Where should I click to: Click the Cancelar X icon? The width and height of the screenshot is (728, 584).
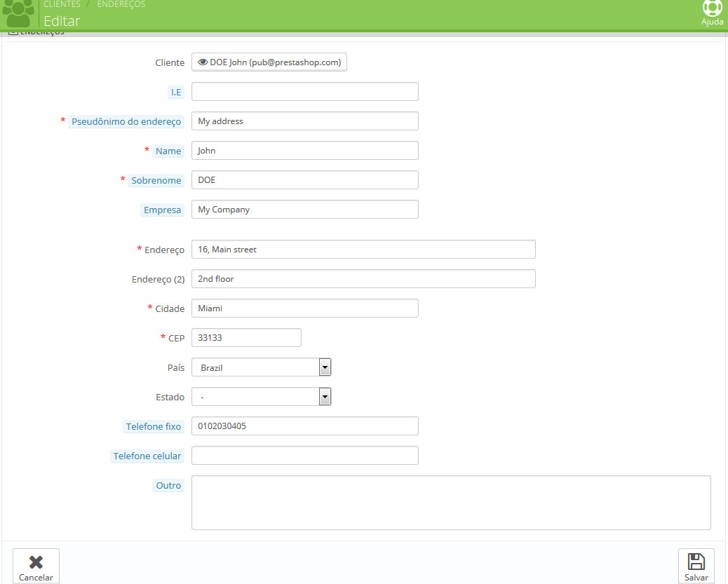(x=36, y=562)
